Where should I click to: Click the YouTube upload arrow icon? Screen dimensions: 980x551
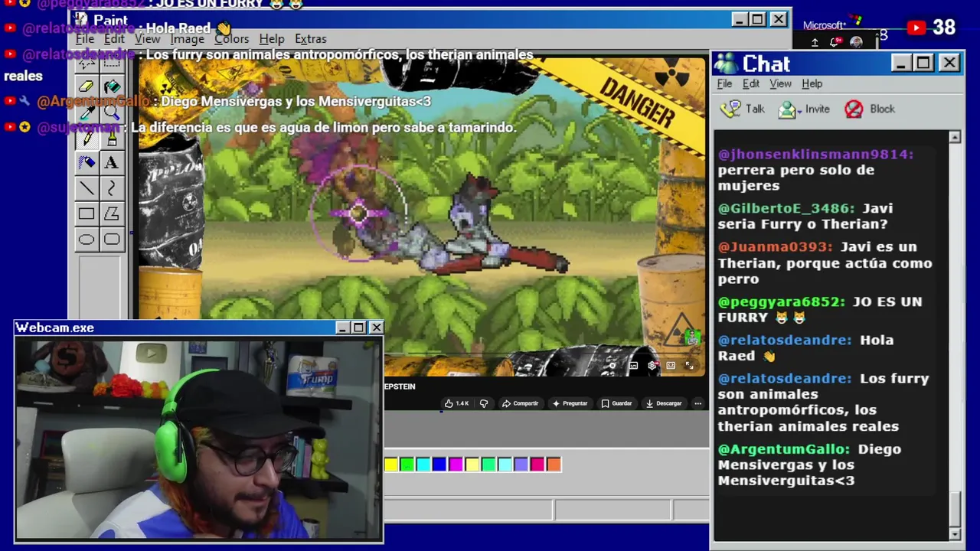(815, 42)
